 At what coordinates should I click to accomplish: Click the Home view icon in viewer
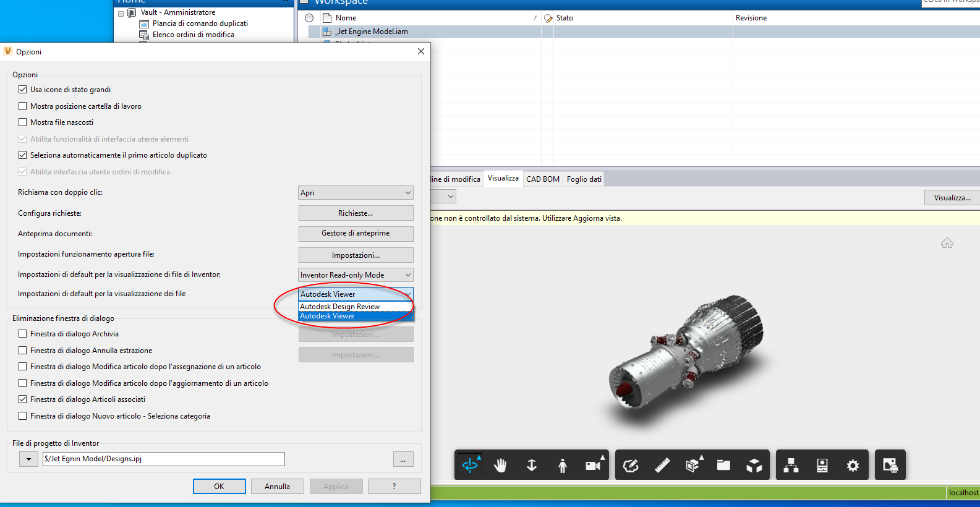pyautogui.click(x=947, y=243)
